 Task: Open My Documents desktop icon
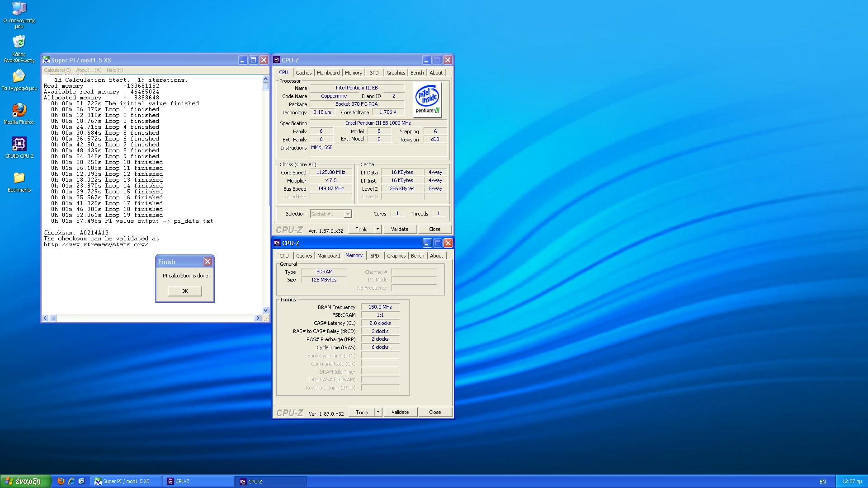[19, 80]
